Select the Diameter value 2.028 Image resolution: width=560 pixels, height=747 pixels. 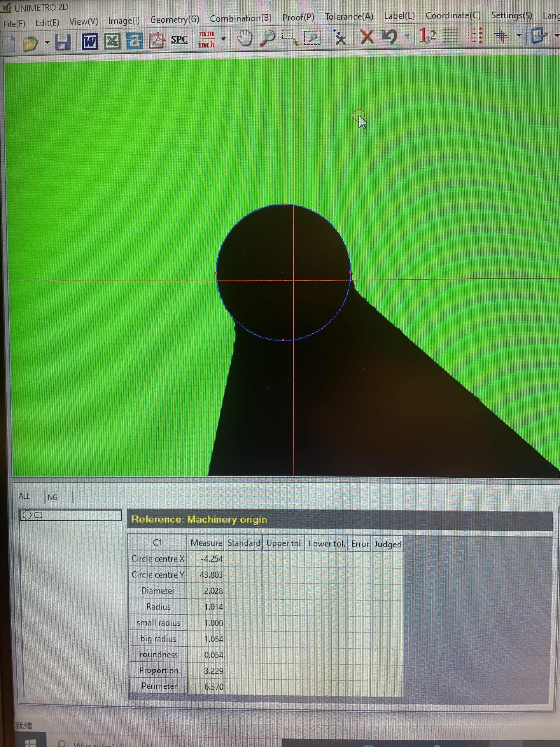206,591
